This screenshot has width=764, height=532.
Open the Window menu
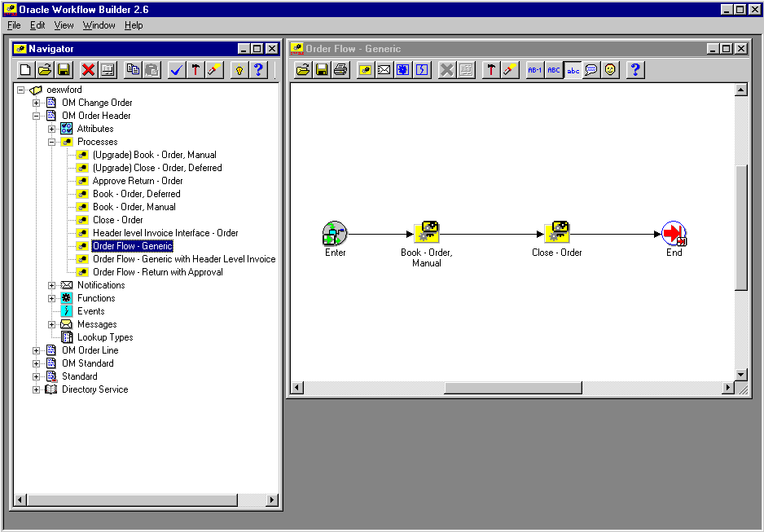click(x=99, y=25)
